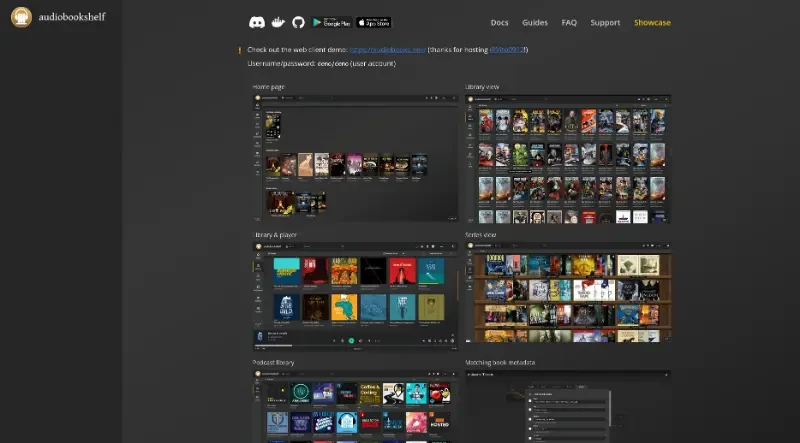Click the Google Play badge
The width and height of the screenshot is (800, 443).
click(x=332, y=22)
